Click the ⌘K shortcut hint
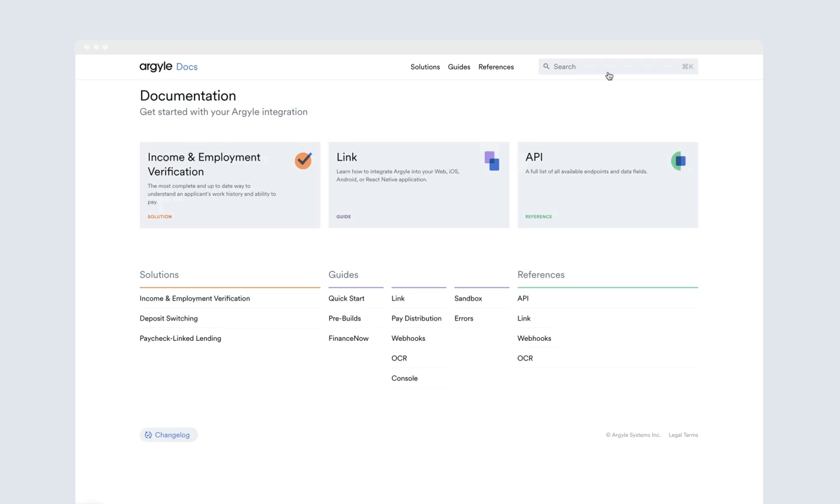Viewport: 840px width, 504px height. pyautogui.click(x=688, y=67)
